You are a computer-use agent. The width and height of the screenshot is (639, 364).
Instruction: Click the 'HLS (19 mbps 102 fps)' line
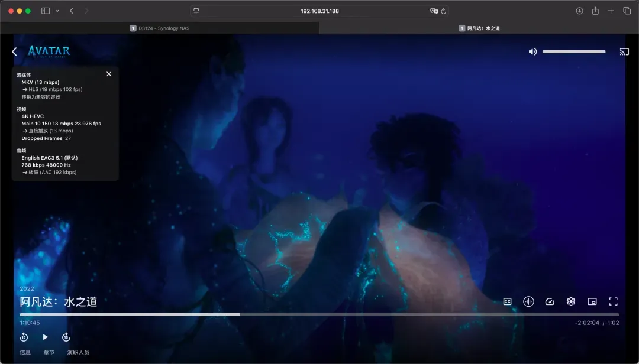(53, 90)
